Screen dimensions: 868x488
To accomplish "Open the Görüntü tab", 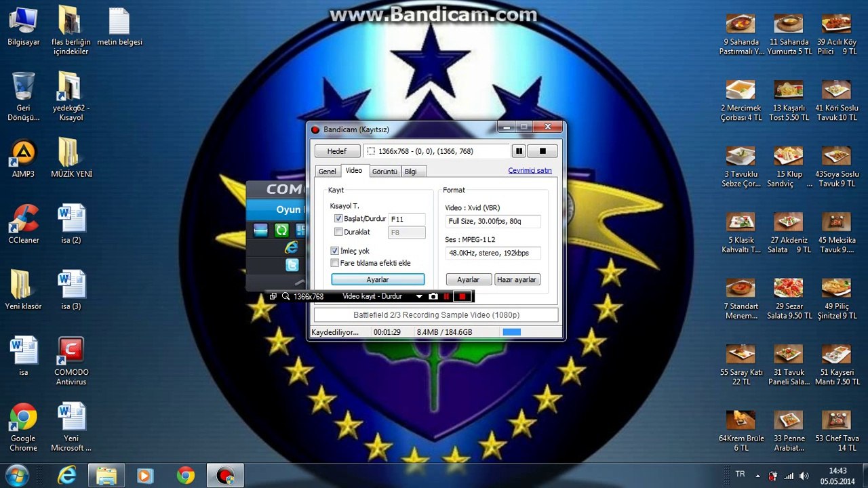I will click(x=384, y=171).
